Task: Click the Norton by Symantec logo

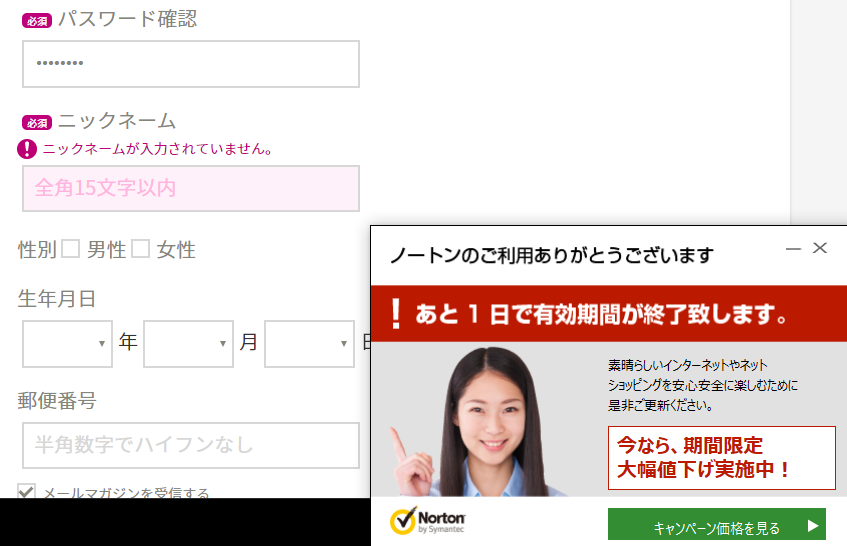Action: coord(428,521)
